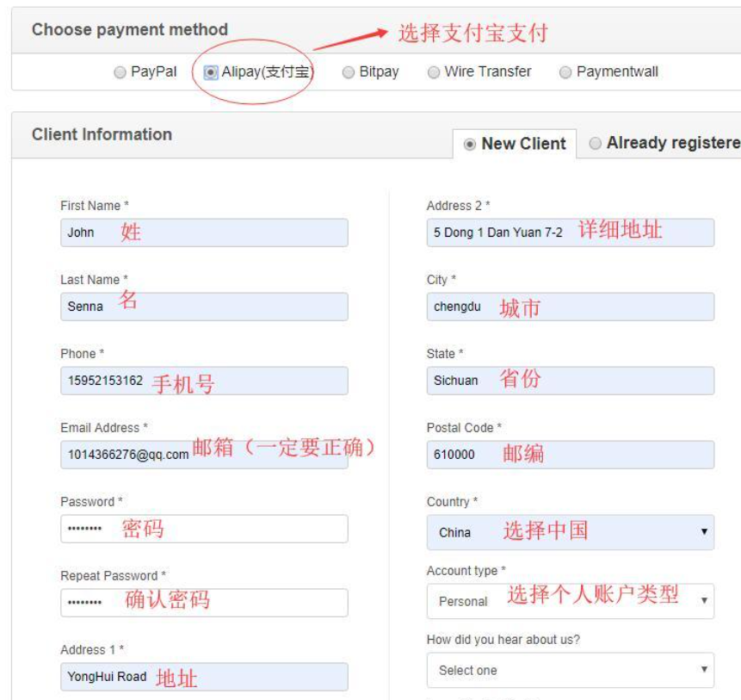This screenshot has height=700, width=741.
Task: Click the Address 1 field YongHui Road
Action: [204, 677]
